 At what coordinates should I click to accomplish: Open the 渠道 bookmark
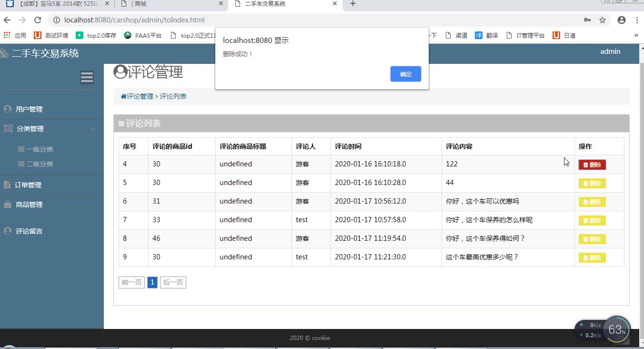[456, 35]
